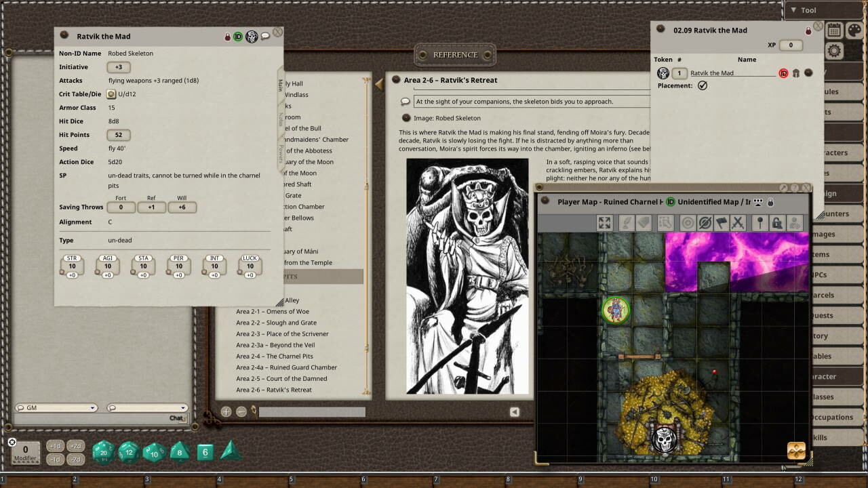This screenshot has height=488, width=868.
Task: Click the zoom-to-fit icon on the Player Map
Action: coord(604,222)
